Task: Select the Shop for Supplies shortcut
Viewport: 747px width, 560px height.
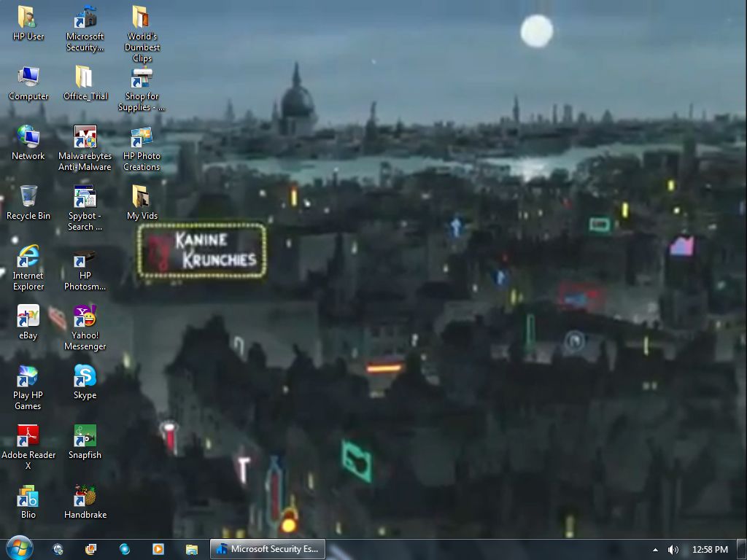Action: tap(142, 88)
